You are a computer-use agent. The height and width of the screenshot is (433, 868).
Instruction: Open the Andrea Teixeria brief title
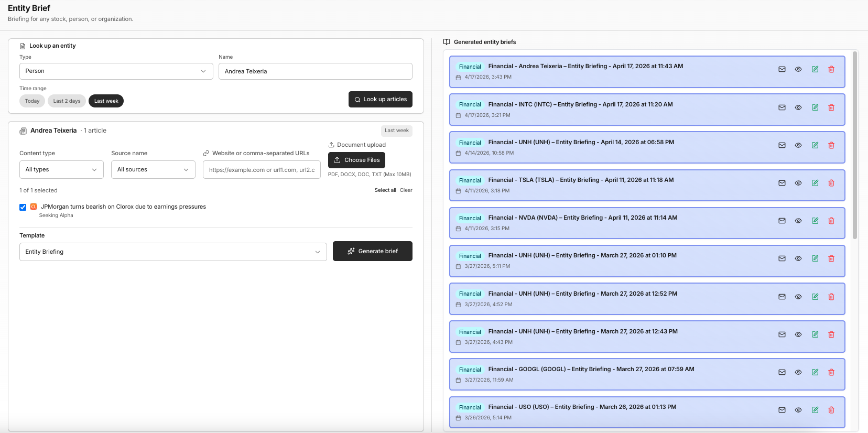pyautogui.click(x=585, y=66)
